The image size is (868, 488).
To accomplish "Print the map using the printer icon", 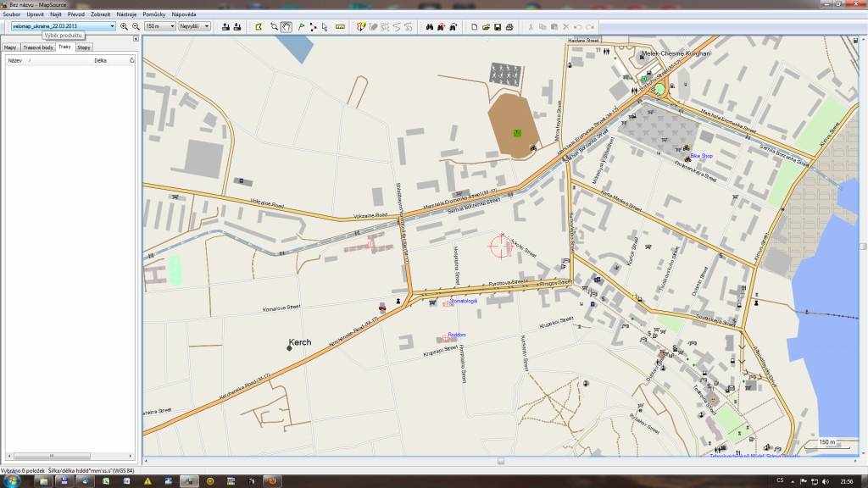I will (509, 27).
